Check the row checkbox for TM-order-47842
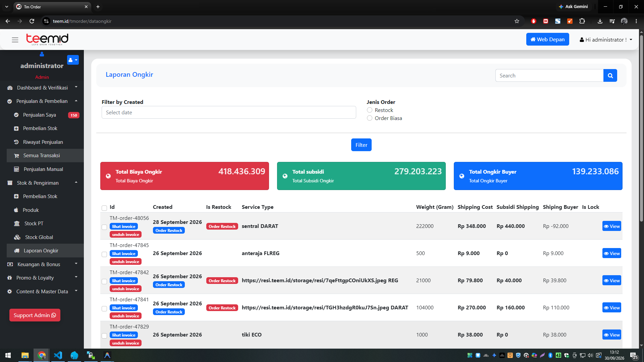 pyautogui.click(x=104, y=282)
